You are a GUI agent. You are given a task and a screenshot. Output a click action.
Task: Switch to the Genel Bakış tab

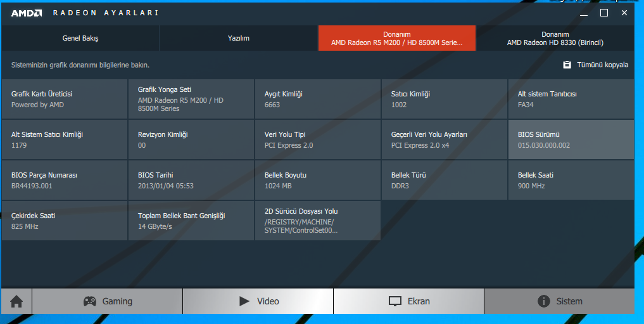coord(80,38)
